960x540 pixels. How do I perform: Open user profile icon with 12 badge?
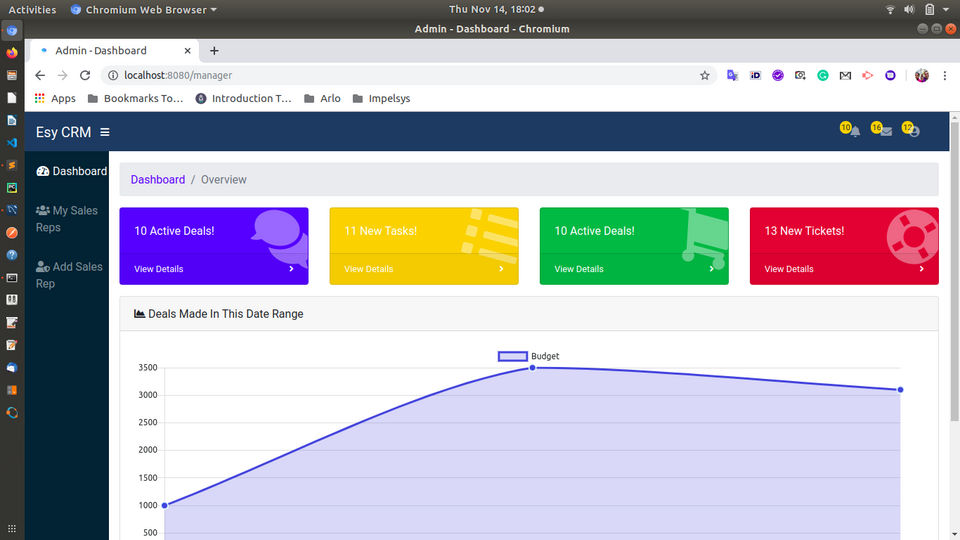coord(911,130)
